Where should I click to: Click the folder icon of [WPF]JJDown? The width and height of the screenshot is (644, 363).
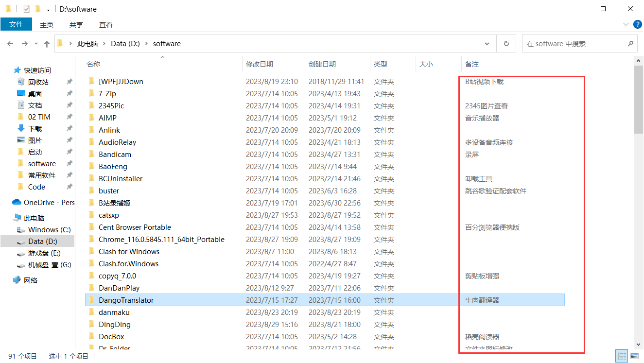(x=91, y=81)
